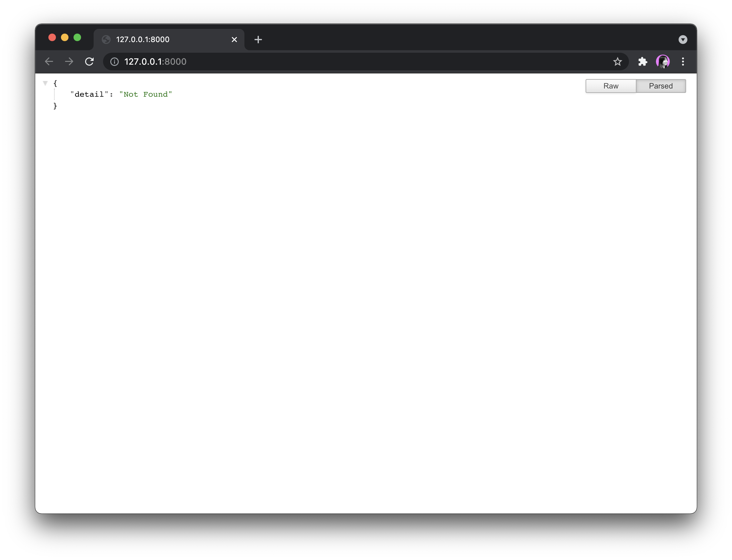Click the JSON closing brace
Viewport: 732px width, 560px height.
55,106
